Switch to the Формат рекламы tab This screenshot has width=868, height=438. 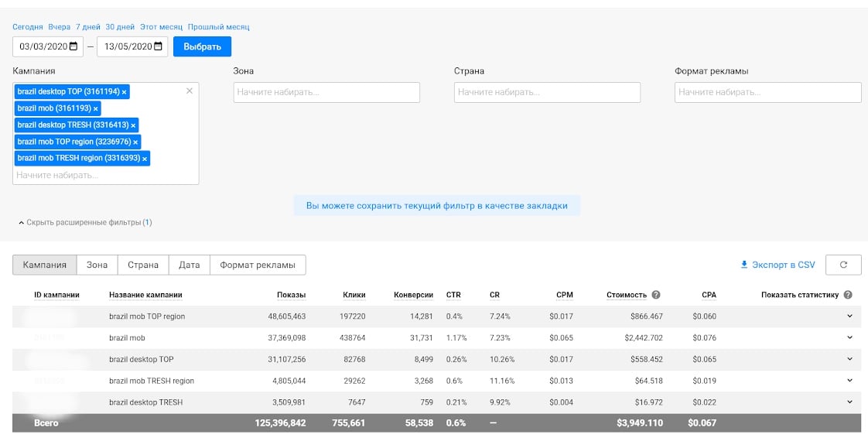point(258,265)
